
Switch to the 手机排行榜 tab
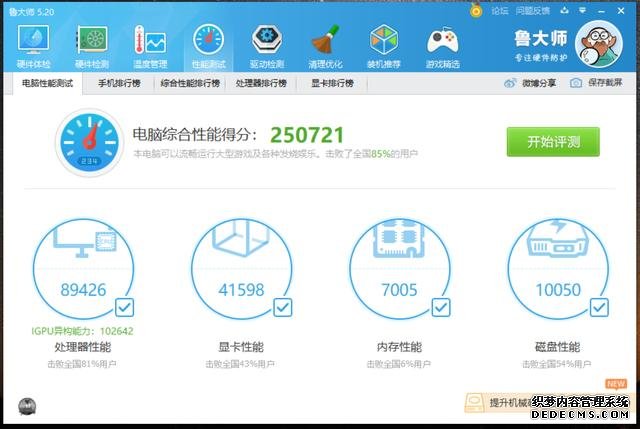[x=119, y=83]
